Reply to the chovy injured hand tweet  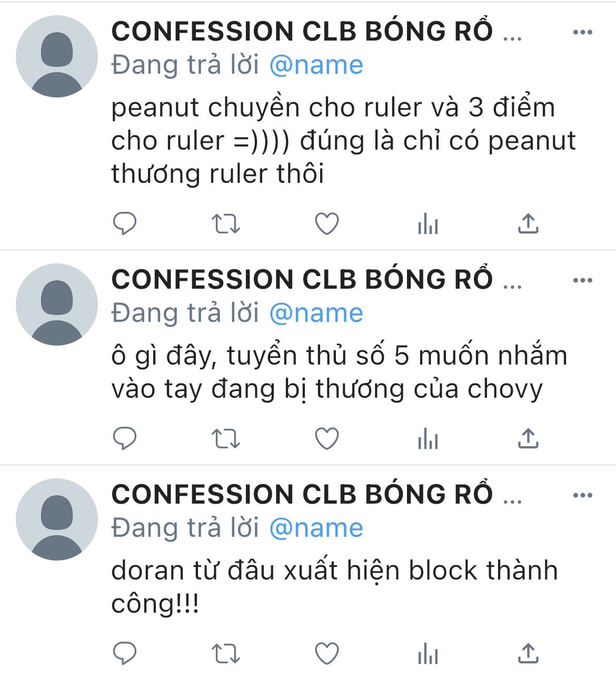pyautogui.click(x=125, y=438)
